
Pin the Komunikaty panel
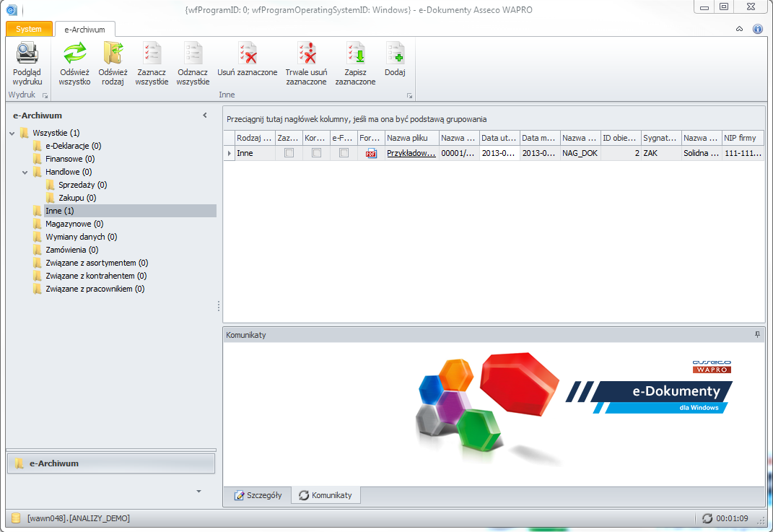click(758, 335)
